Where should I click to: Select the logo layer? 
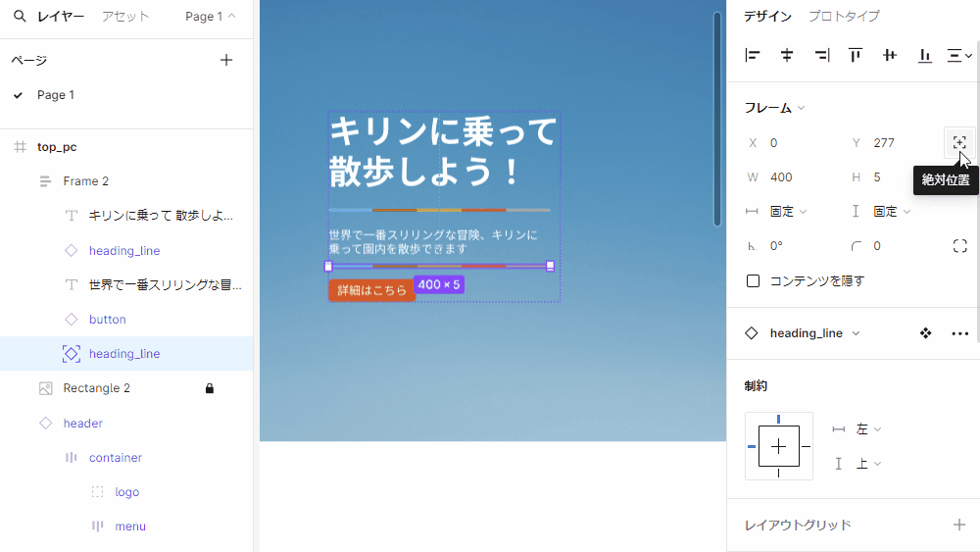click(126, 492)
